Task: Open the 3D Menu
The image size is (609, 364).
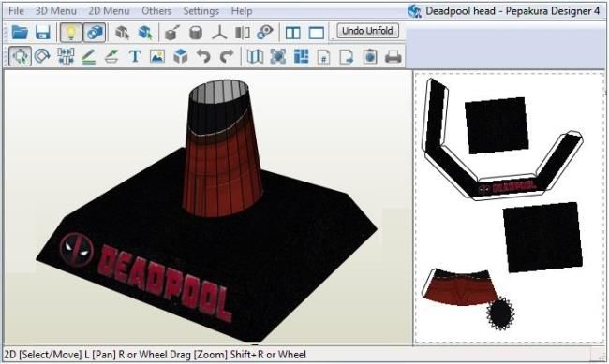Action: tap(55, 11)
